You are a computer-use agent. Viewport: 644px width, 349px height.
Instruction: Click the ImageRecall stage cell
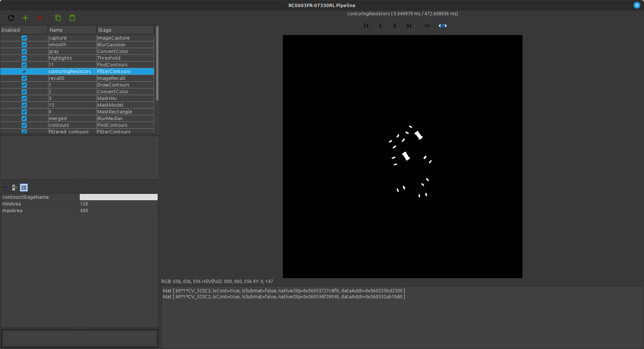point(125,78)
